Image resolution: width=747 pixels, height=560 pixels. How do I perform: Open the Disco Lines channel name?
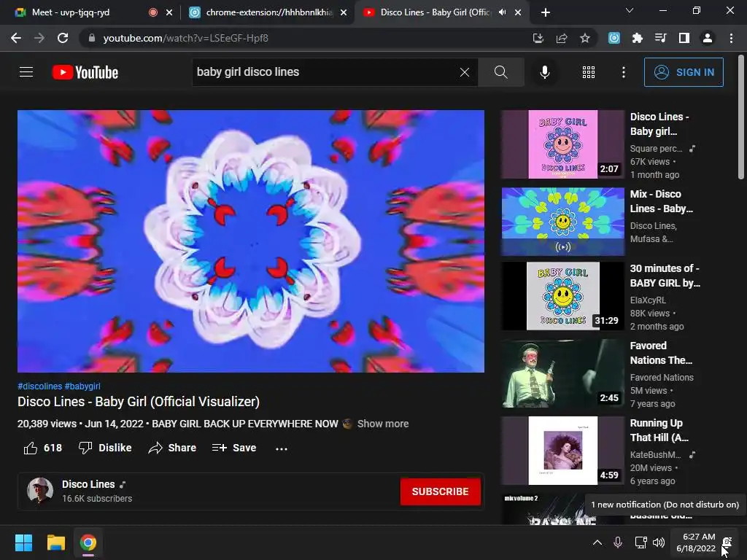[88, 484]
